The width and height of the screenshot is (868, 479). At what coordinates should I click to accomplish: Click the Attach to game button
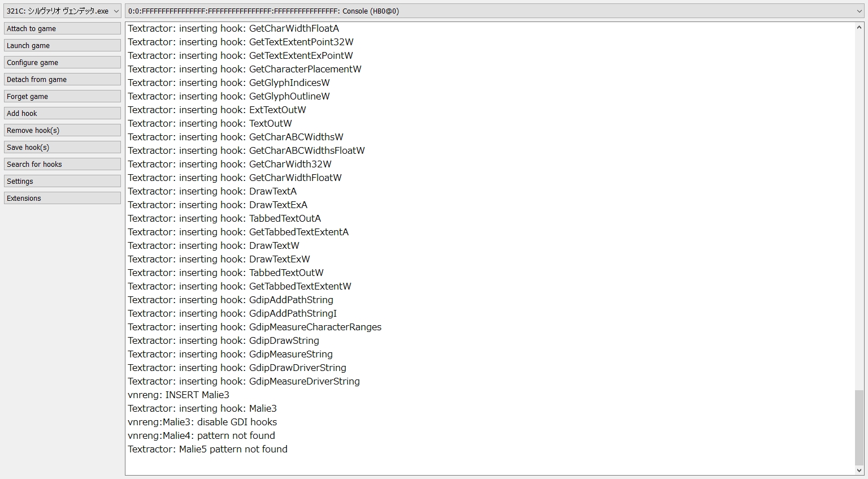[62, 28]
